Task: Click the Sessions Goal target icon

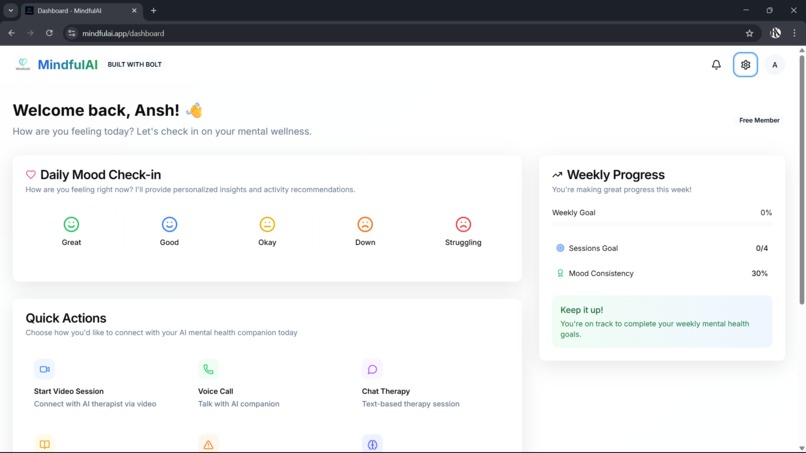Action: (x=560, y=248)
